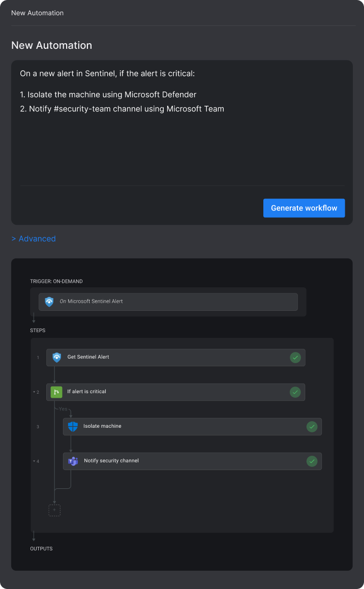This screenshot has height=589, width=364.
Task: Click the Yes branch label
Action: [x=63, y=408]
